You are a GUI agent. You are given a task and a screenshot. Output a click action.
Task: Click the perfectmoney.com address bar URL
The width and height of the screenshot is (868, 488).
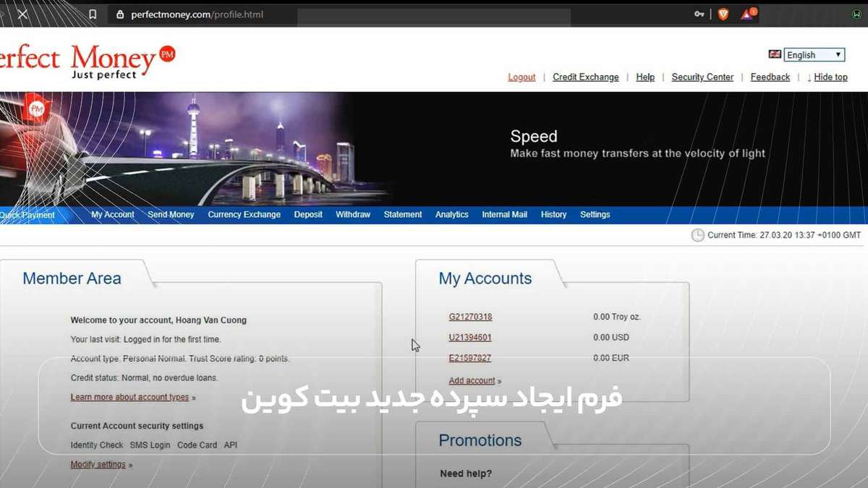(x=197, y=14)
